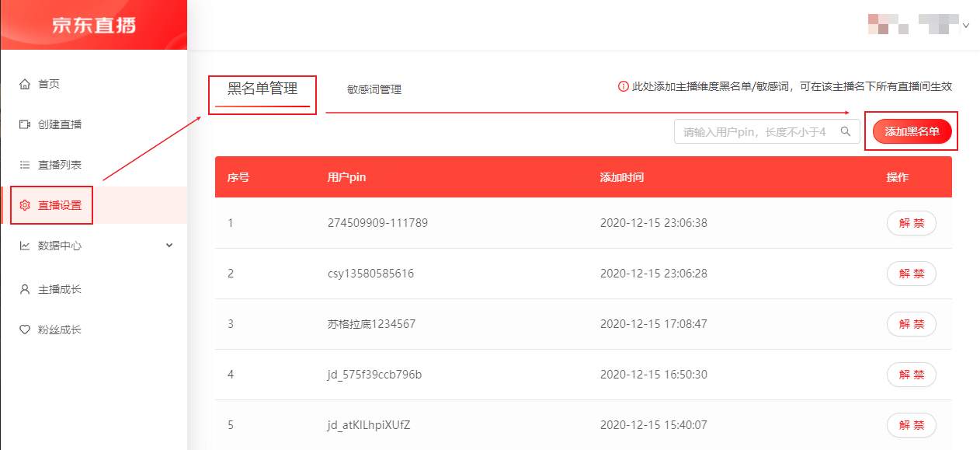Expand the 数据中心 submenu chevron
Viewport: 980px width, 450px height.
click(x=169, y=246)
